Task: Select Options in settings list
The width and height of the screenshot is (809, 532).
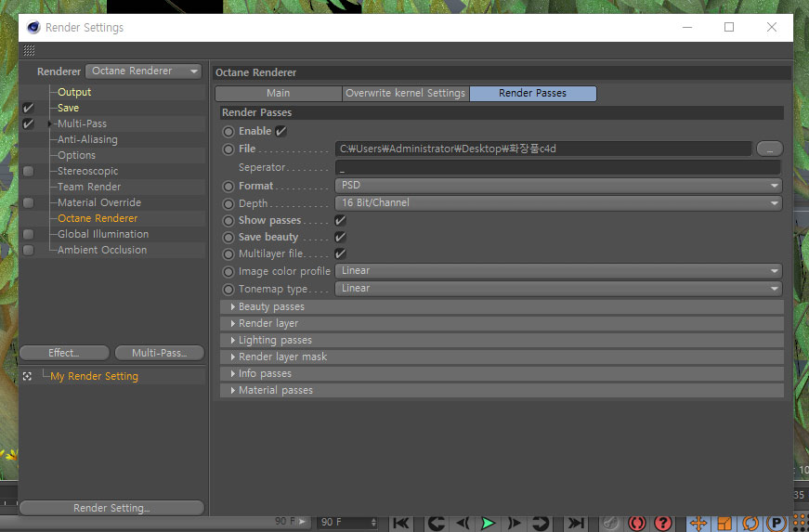Action: (76, 155)
